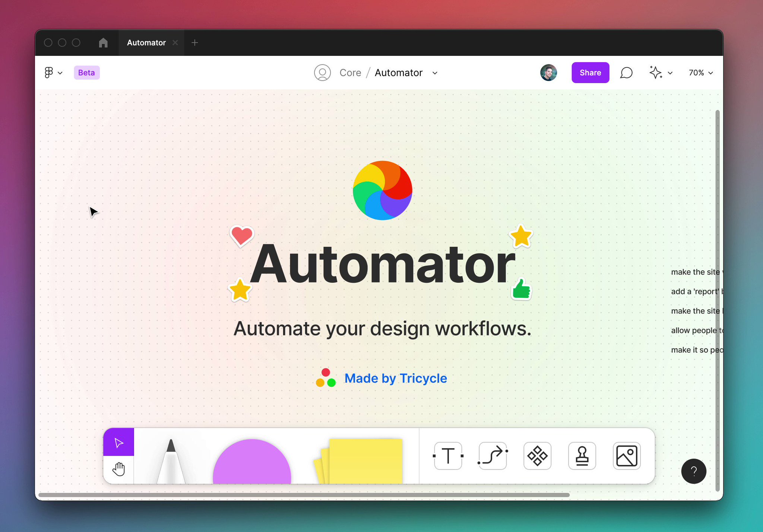Select the star sticker at lower left

pos(240,290)
